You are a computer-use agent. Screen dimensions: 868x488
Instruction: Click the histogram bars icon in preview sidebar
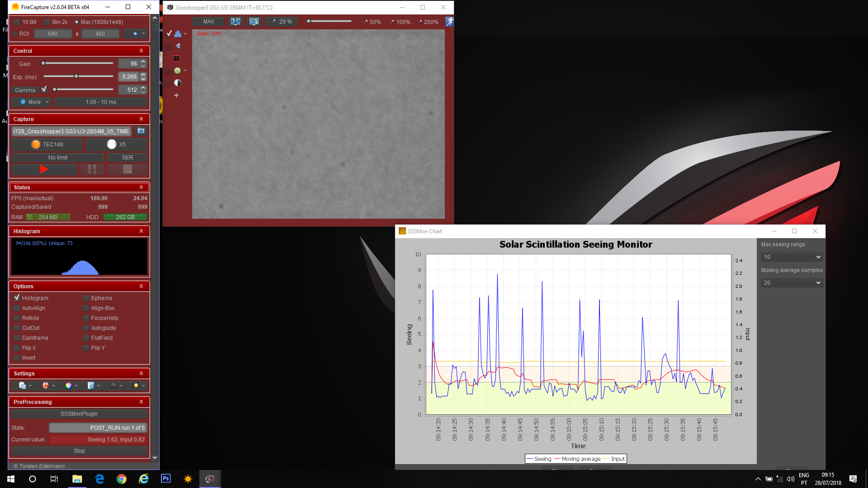click(178, 33)
